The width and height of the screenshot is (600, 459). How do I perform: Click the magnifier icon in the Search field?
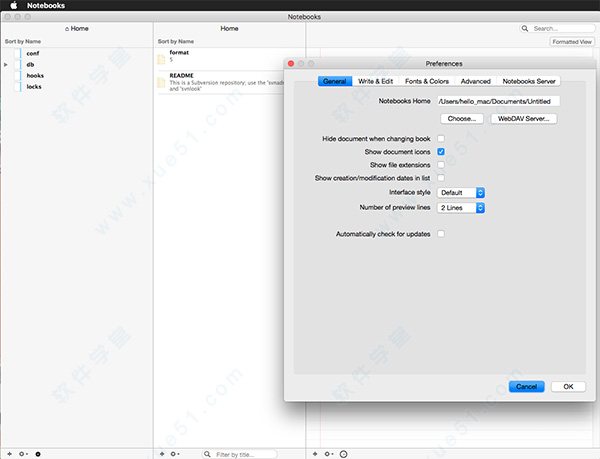click(x=525, y=28)
